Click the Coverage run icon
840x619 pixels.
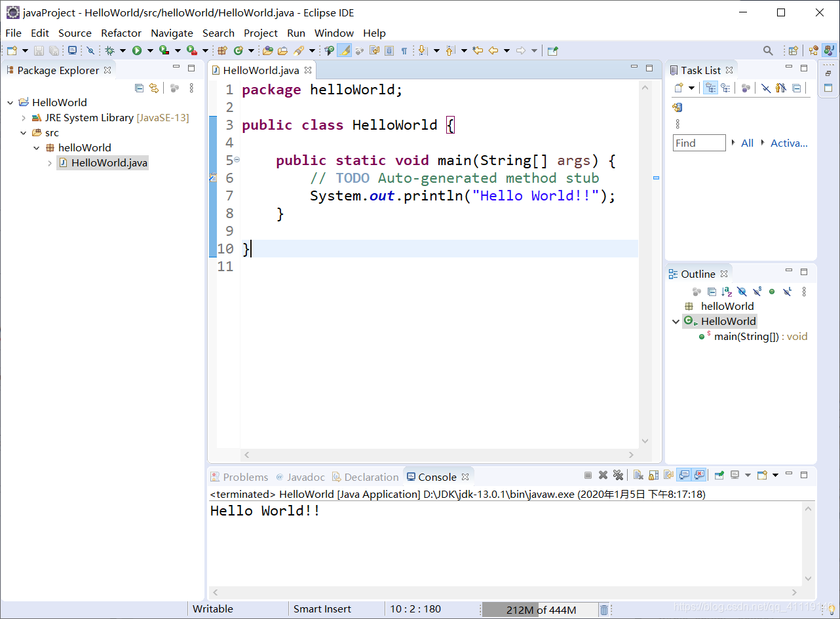point(164,50)
